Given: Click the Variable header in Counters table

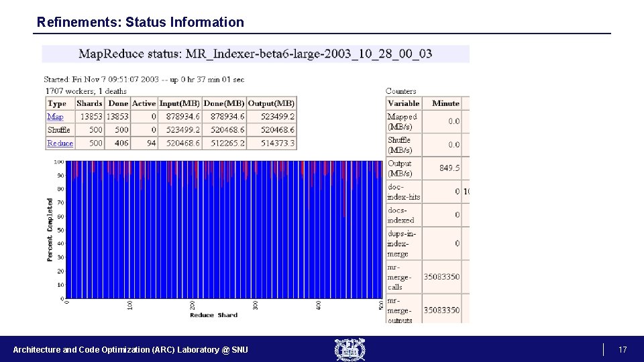Looking at the screenshot, I should pos(404,103).
